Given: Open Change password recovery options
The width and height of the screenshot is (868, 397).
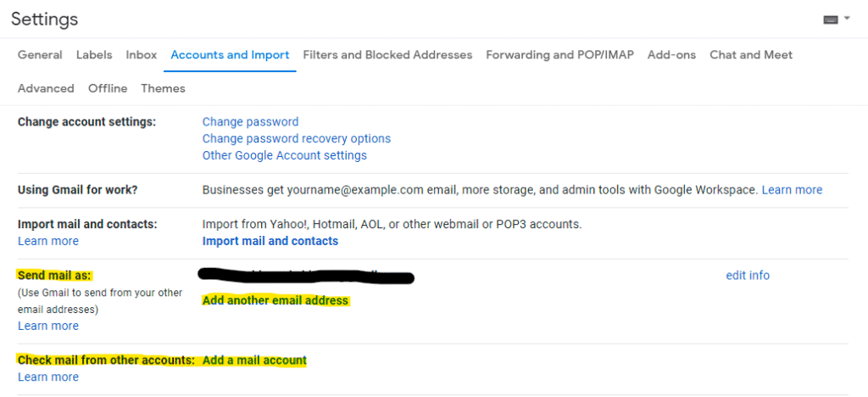Looking at the screenshot, I should pos(297,138).
